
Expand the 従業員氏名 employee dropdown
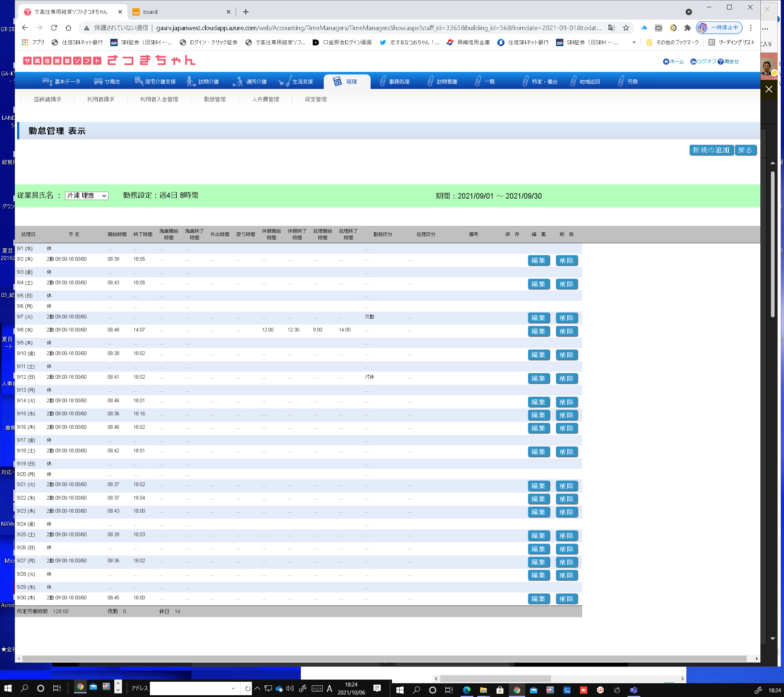[87, 196]
